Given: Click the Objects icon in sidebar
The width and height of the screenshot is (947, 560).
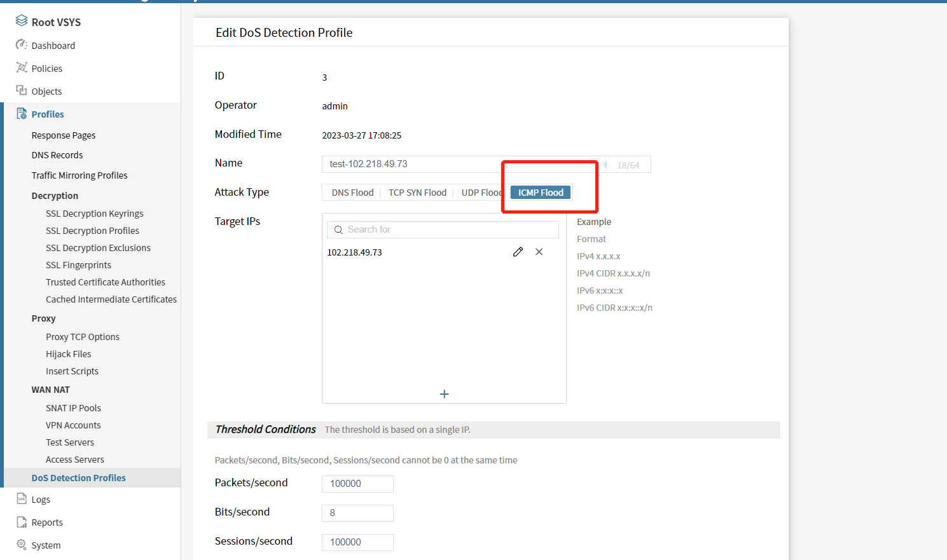Looking at the screenshot, I should pos(22,91).
